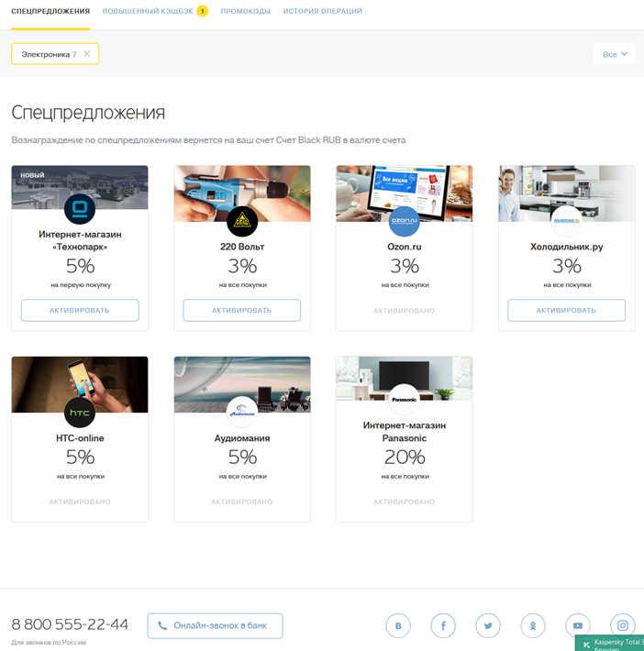This screenshot has height=651, width=644.
Task: Open the VK social icon
Action: tap(398, 625)
